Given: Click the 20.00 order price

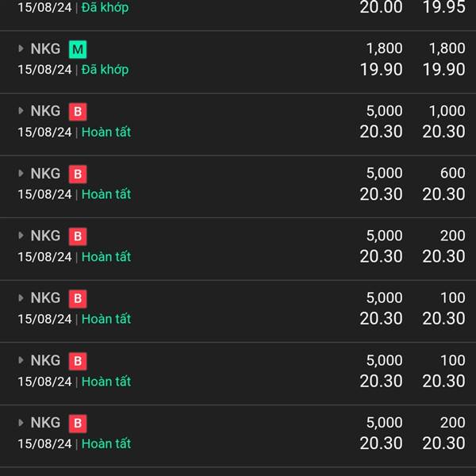Looking at the screenshot, I should tap(381, 8).
